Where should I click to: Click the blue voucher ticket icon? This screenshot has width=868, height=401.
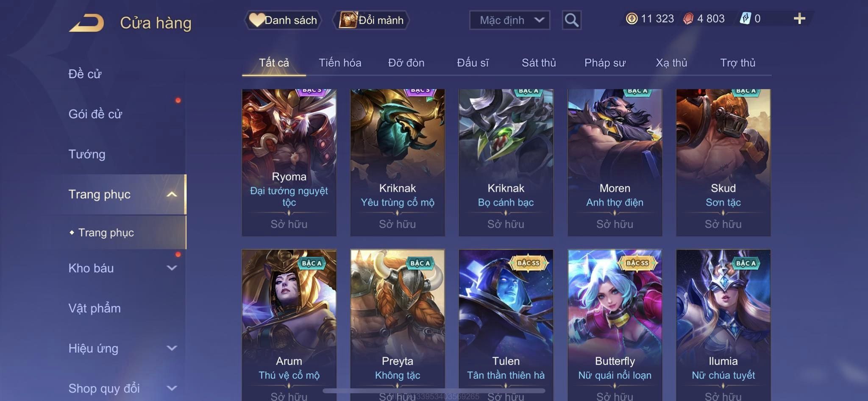coord(745,19)
